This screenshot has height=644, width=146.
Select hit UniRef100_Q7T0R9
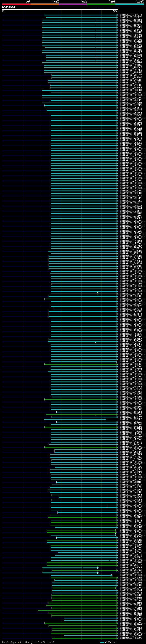[x=131, y=105]
